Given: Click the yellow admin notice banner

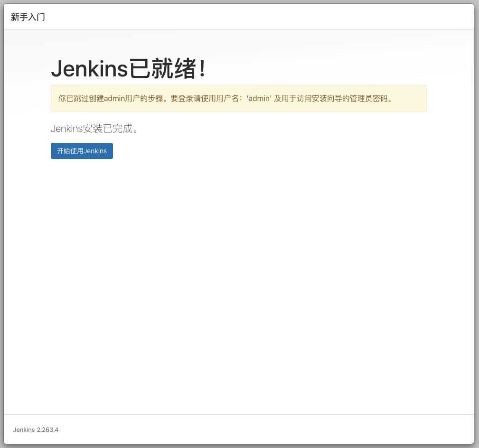Looking at the screenshot, I should 239,98.
